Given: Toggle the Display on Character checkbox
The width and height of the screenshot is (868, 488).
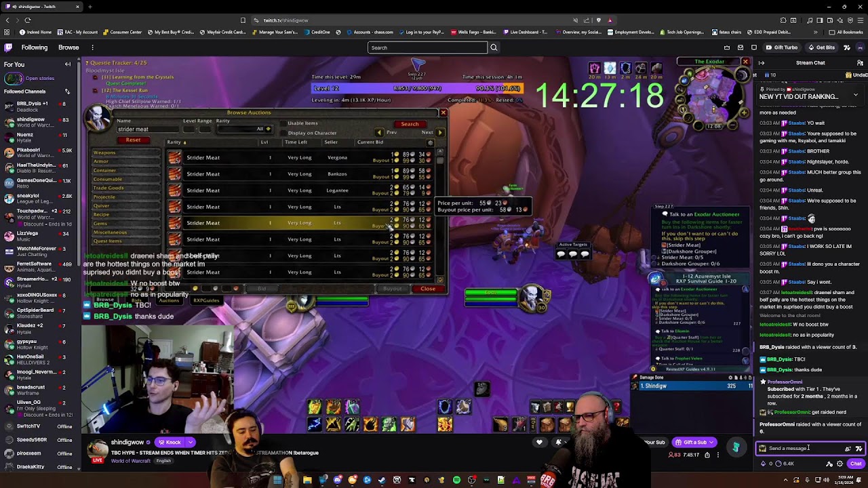Looking at the screenshot, I should coord(283,133).
